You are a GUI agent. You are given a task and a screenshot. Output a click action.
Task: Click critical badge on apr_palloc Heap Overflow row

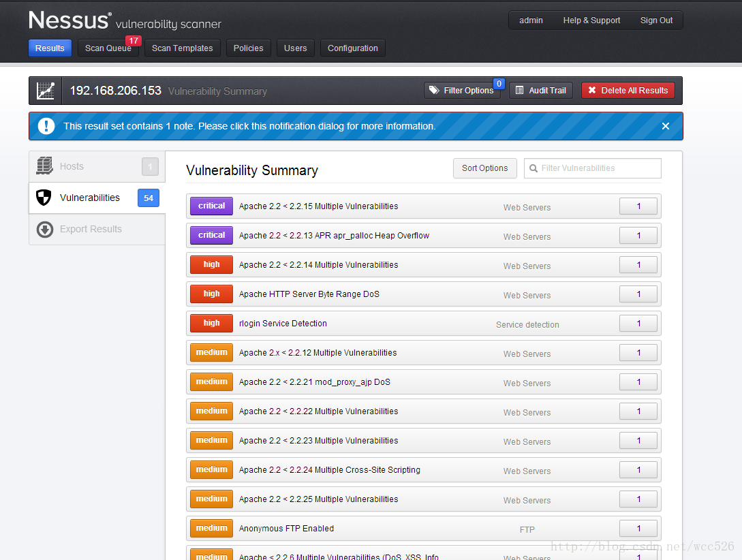coord(211,236)
